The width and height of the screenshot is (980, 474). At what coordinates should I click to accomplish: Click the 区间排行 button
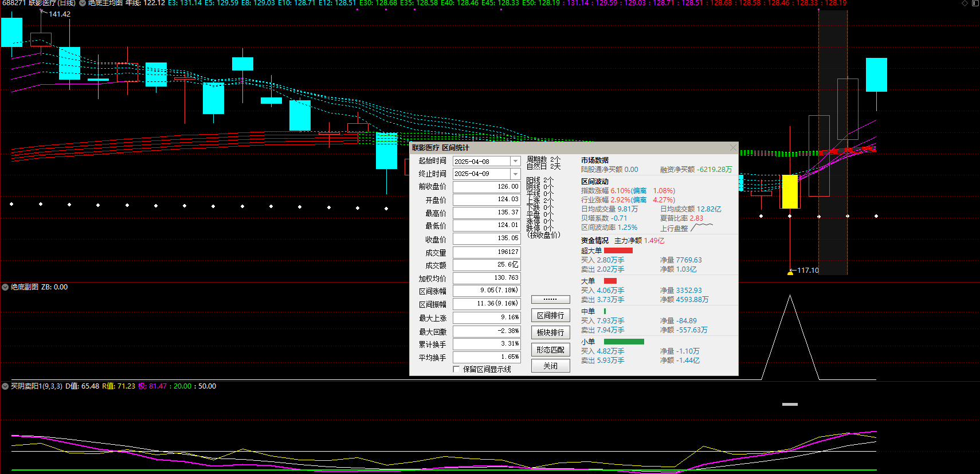[x=550, y=315]
